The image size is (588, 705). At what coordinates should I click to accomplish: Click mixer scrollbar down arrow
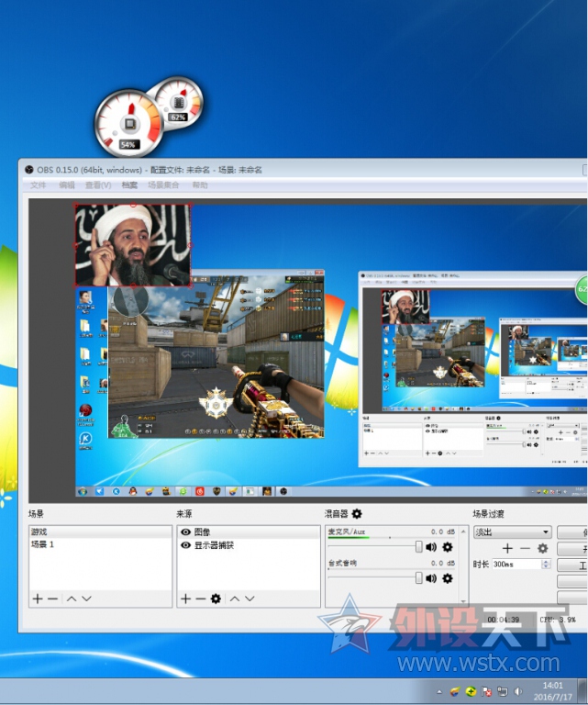pos(463,601)
